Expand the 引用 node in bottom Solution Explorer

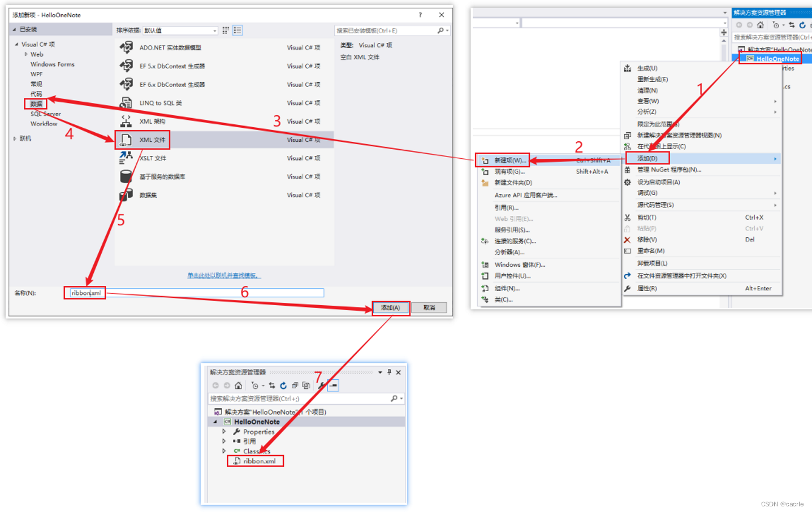coord(224,441)
